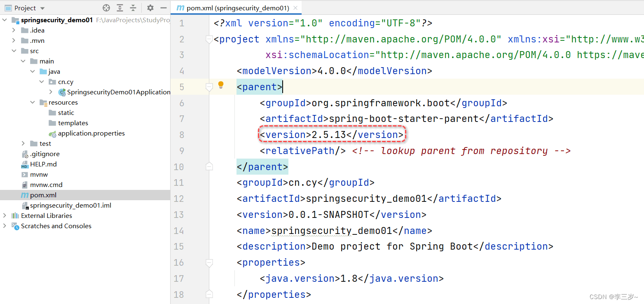Screen dimensions: 644x304
Task: Click the .gitignore file icon
Action: pyautogui.click(x=25, y=154)
